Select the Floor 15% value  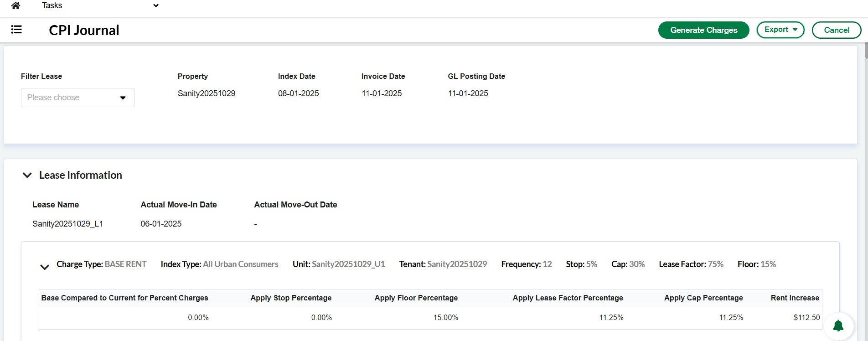pos(768,264)
